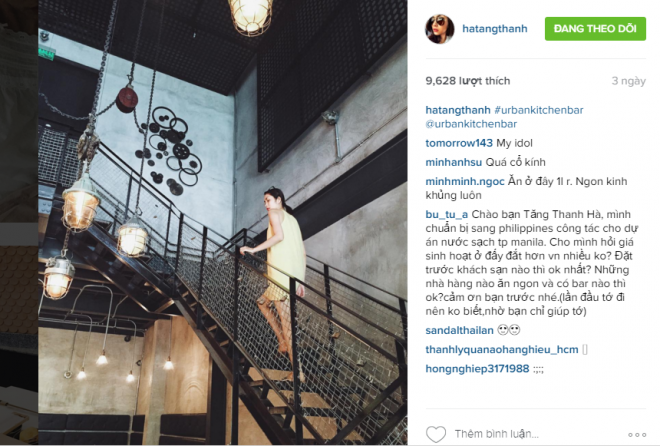
Task: Open thanhlyquanaohanghieu_hcm commenter profile
Action: [x=502, y=350]
